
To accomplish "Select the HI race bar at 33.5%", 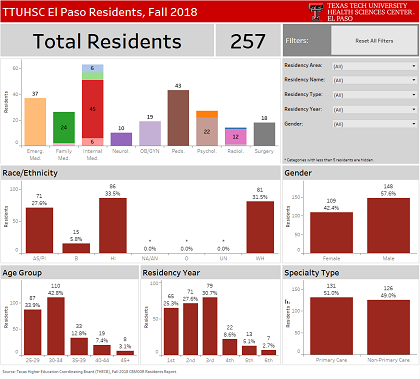I will (x=113, y=226).
